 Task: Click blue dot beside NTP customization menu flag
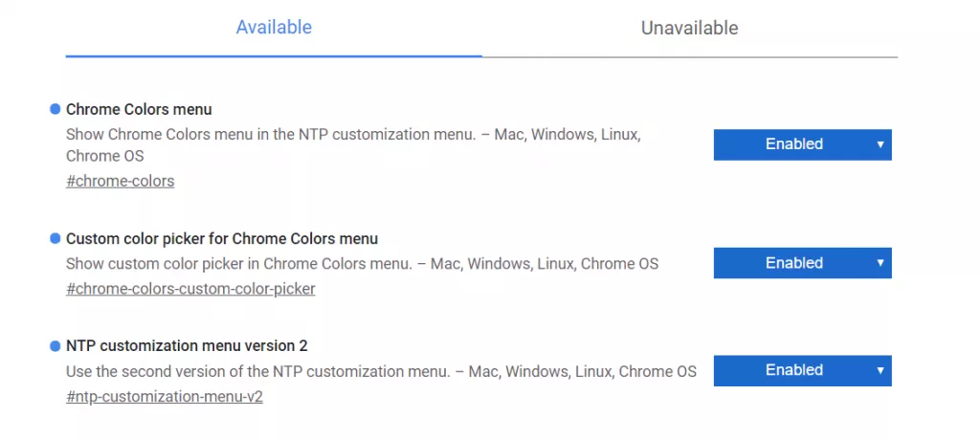point(55,345)
